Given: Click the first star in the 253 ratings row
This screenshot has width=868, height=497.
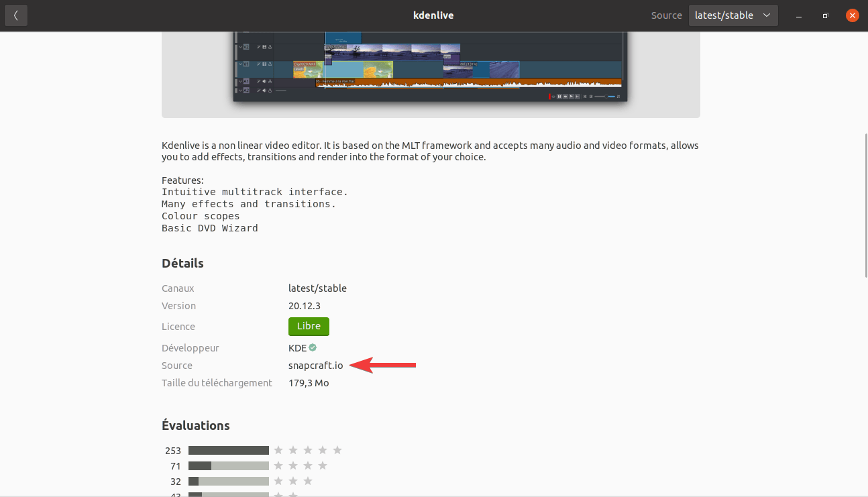Looking at the screenshot, I should click(x=278, y=450).
